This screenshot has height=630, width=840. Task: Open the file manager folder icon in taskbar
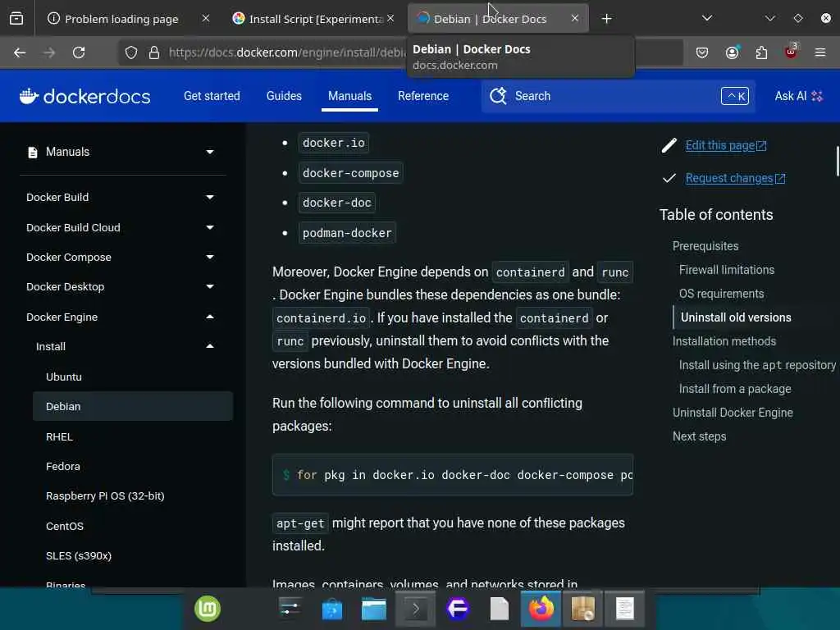coord(374,609)
